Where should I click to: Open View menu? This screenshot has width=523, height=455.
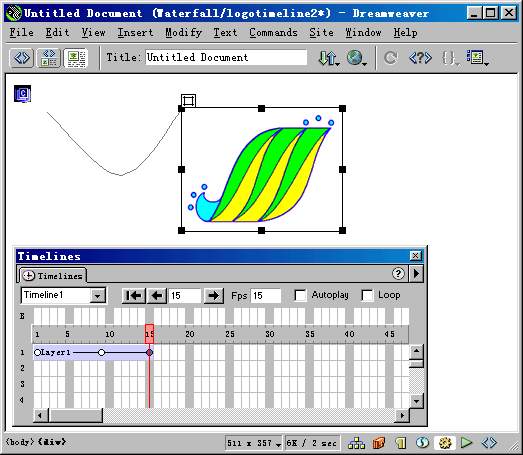[94, 32]
